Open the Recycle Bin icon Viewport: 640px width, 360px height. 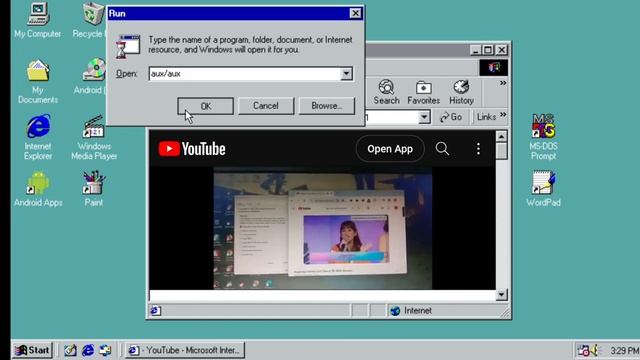click(x=93, y=20)
